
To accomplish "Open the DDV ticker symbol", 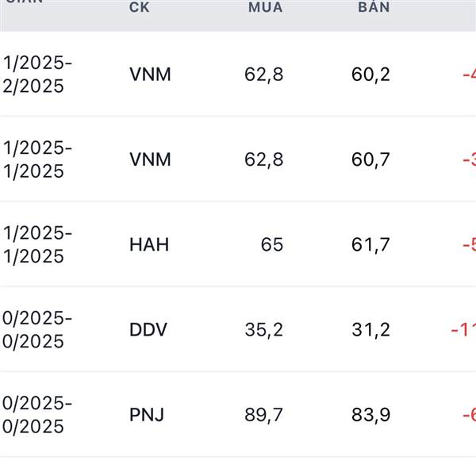I will 148,329.
